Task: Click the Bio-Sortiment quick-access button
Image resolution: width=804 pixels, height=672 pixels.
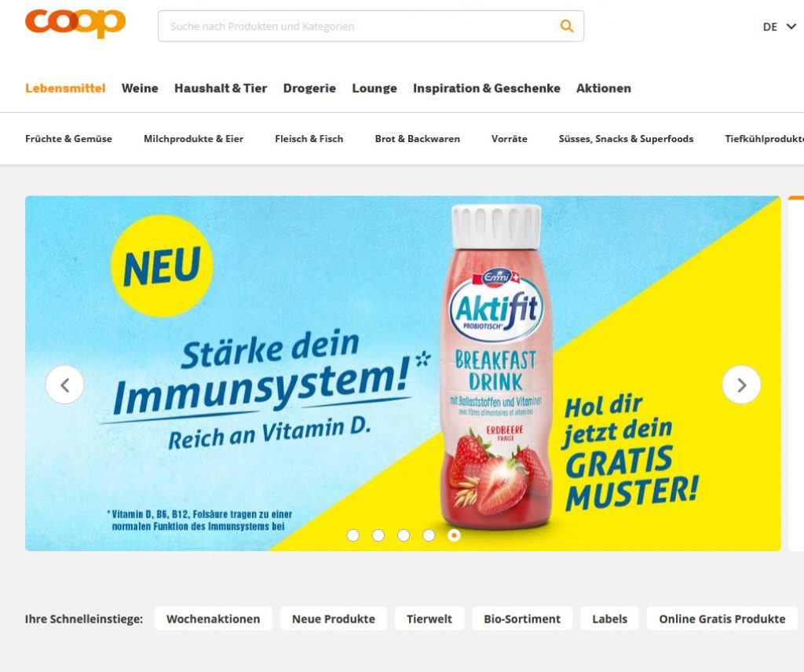Action: point(522,619)
